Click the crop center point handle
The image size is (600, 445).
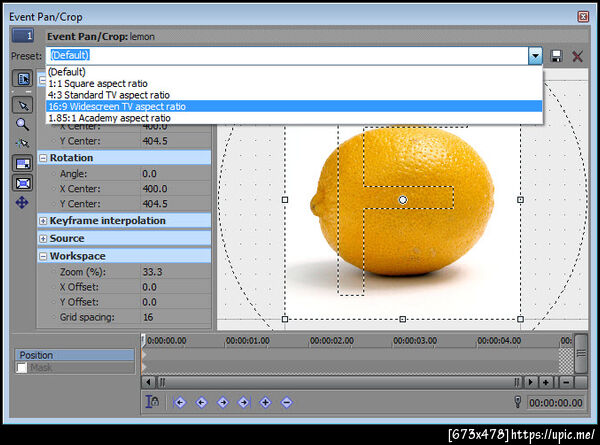pos(403,200)
